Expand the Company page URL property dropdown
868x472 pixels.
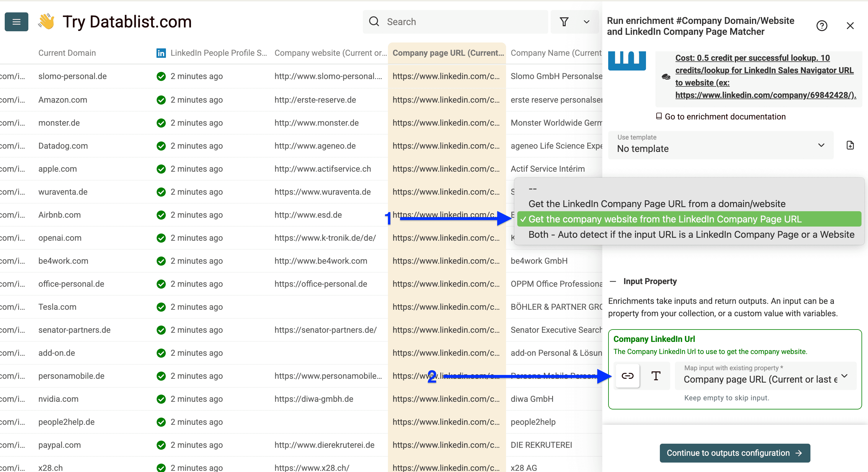(844, 377)
